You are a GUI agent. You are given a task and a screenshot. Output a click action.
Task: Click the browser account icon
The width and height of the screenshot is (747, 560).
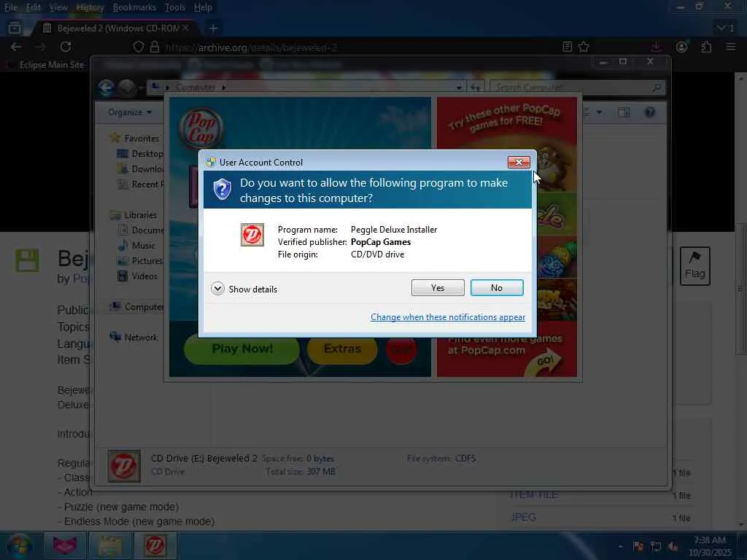(682, 47)
